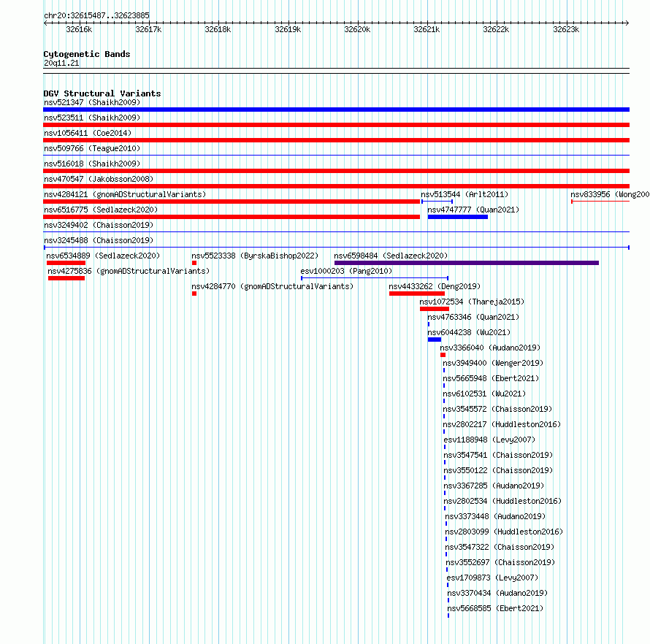Click nsv6102531 (Wu2021) label
Viewport: 650px width, 644px height.
pyautogui.click(x=484, y=394)
